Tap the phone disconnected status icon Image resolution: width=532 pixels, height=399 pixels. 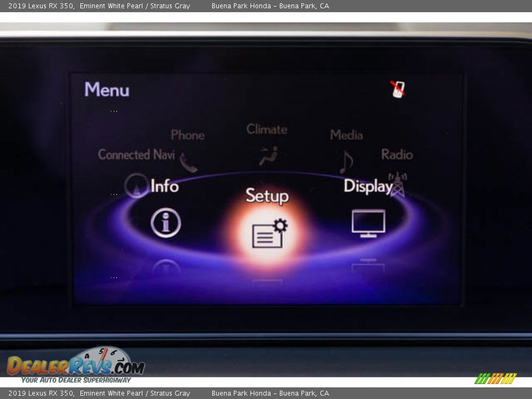[x=398, y=89]
